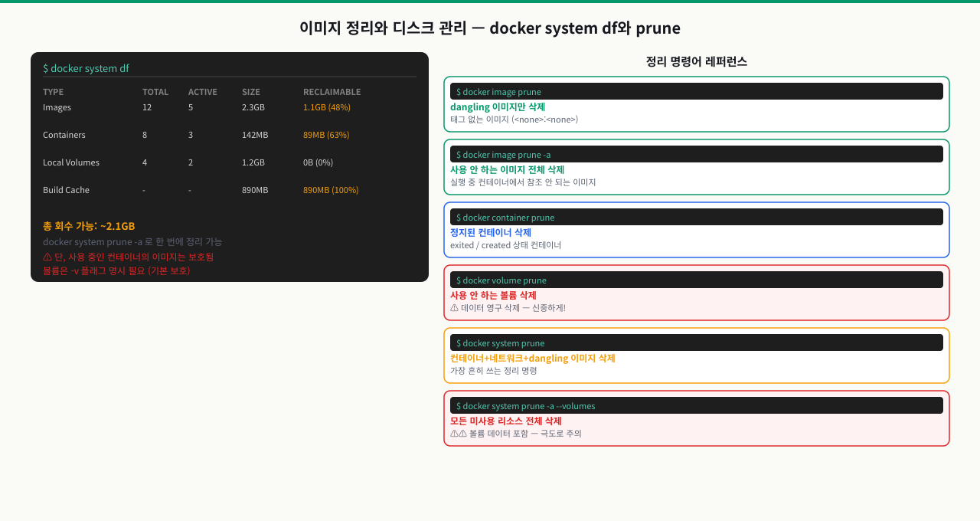980x521 pixels.
Task: Click '가장 흔히 쓰는 정리 명령' text
Action: [x=494, y=371]
